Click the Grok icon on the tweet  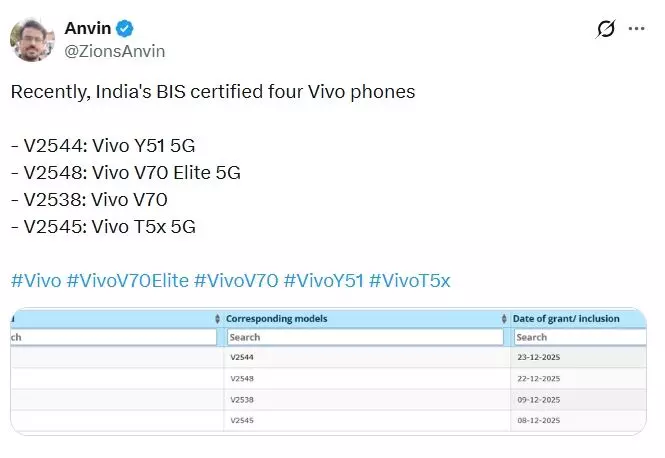pyautogui.click(x=605, y=29)
